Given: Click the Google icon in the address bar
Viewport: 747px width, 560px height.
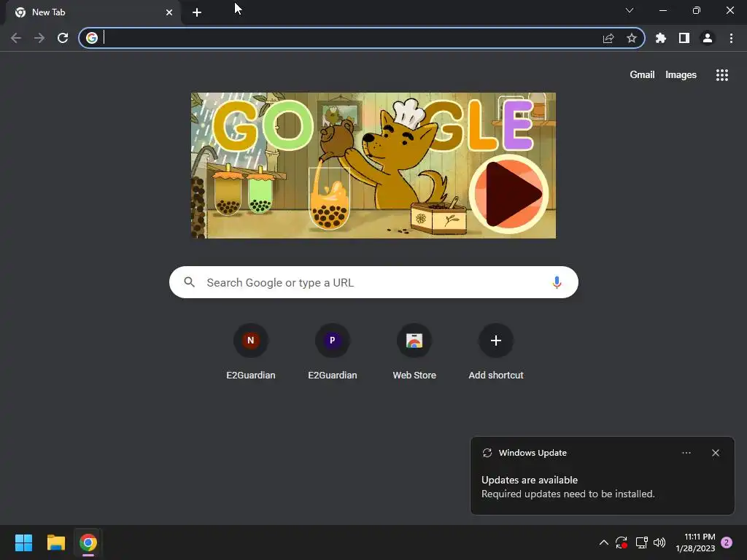Looking at the screenshot, I should click(x=92, y=38).
